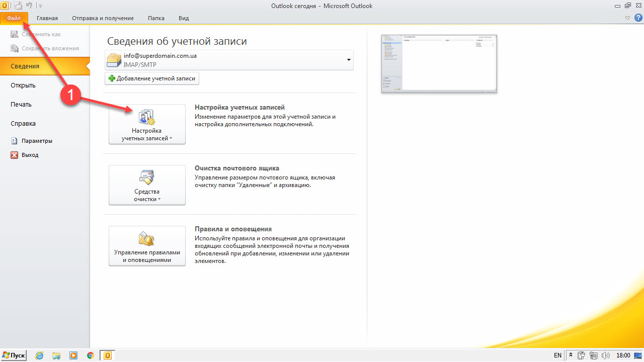Click the EN language indicator

558,355
